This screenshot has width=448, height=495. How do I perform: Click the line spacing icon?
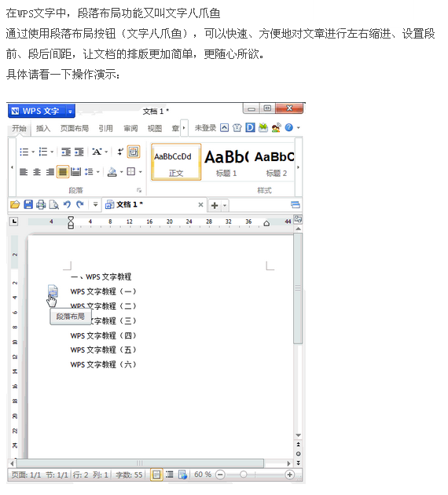point(89,172)
